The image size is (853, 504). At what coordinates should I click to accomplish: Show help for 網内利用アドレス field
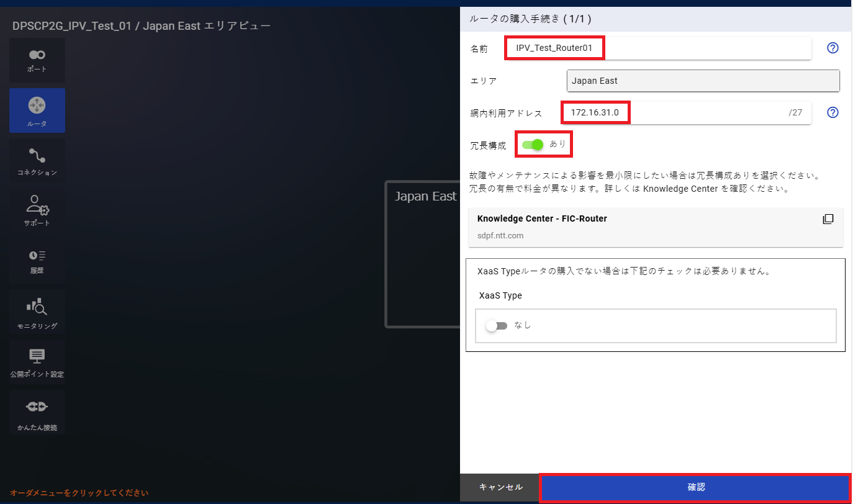click(833, 112)
